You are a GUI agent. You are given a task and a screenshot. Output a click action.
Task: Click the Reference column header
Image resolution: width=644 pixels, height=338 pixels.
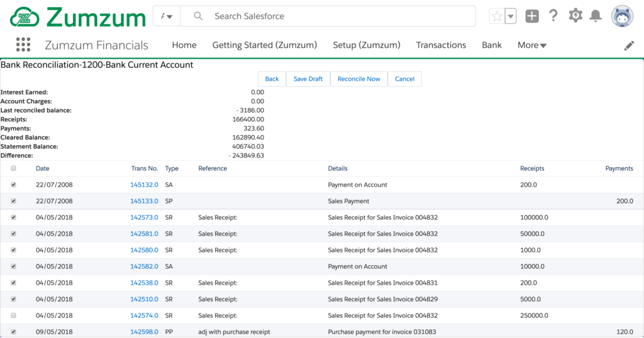[213, 168]
